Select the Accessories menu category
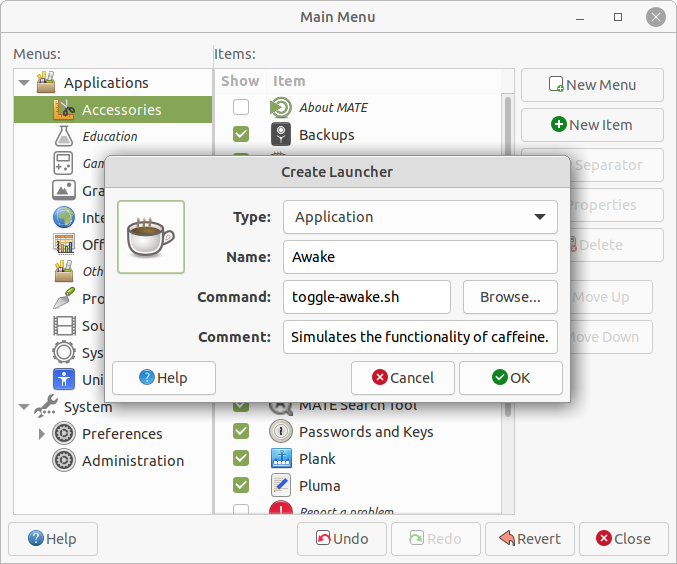 pyautogui.click(x=113, y=110)
